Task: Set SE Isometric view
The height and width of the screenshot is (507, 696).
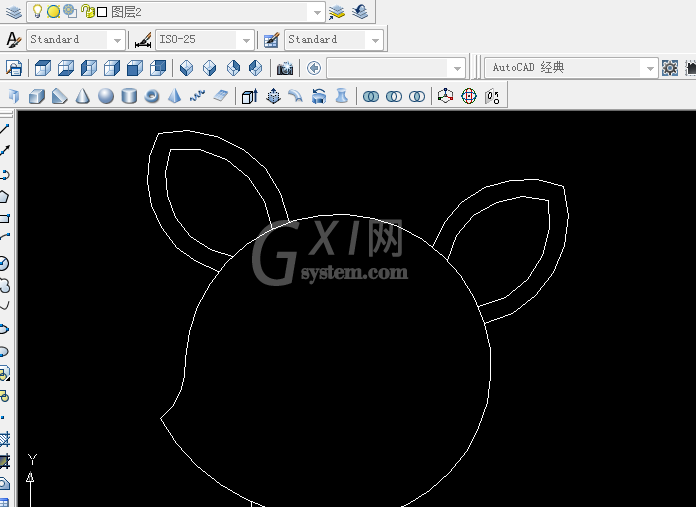Action: coord(210,68)
